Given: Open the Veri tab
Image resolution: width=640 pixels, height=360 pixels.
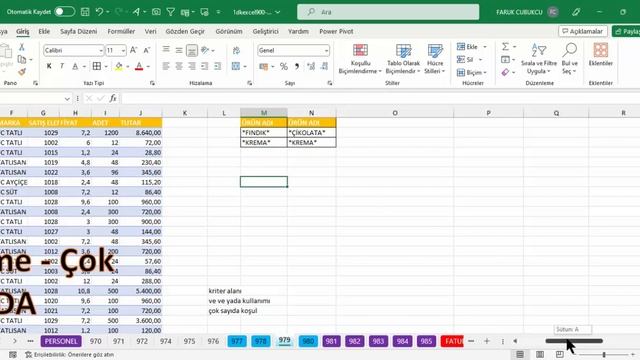Looking at the screenshot, I should [x=151, y=31].
